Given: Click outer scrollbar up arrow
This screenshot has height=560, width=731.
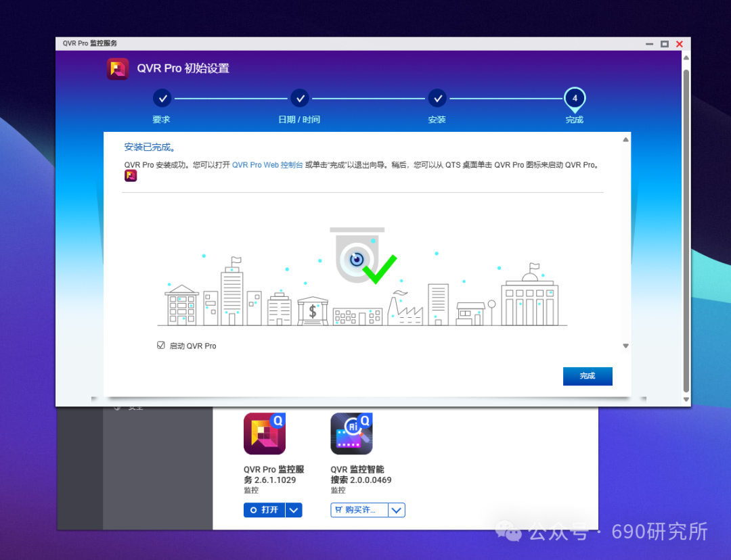Looking at the screenshot, I should [x=686, y=58].
